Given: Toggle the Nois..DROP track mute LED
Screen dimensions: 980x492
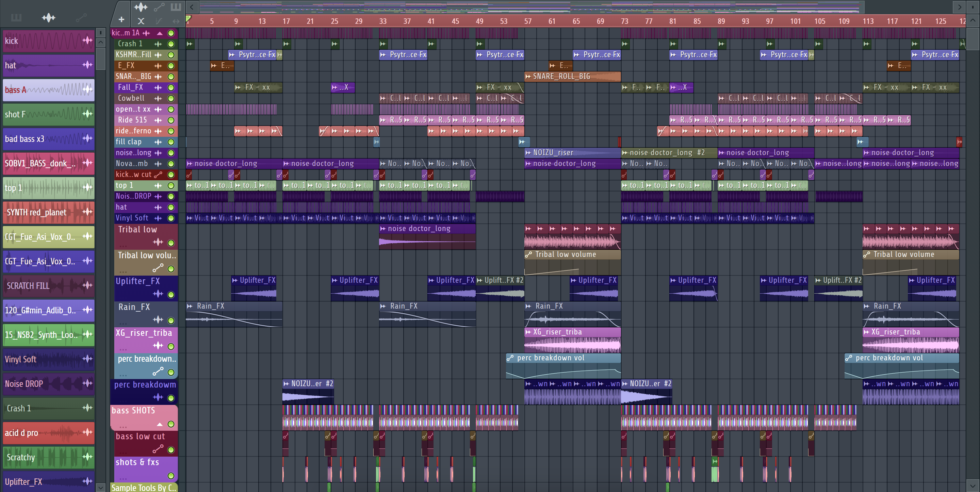Looking at the screenshot, I should pos(171,196).
